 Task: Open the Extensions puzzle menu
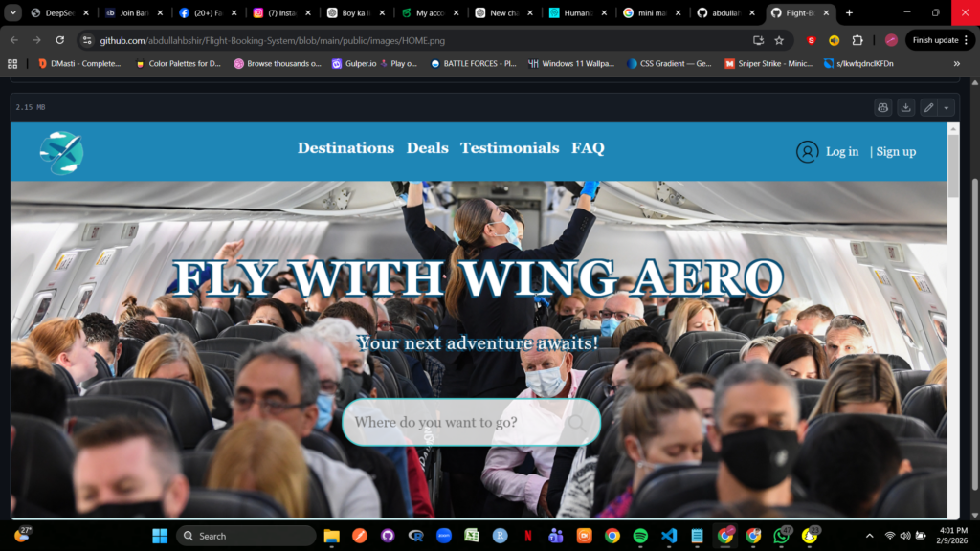coord(857,40)
